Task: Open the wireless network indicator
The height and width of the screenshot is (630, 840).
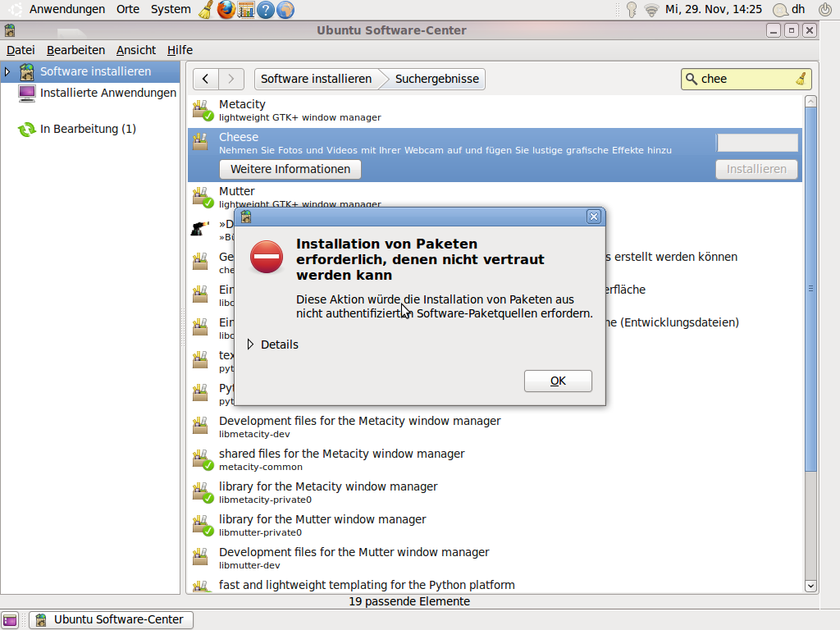Action: (x=651, y=10)
